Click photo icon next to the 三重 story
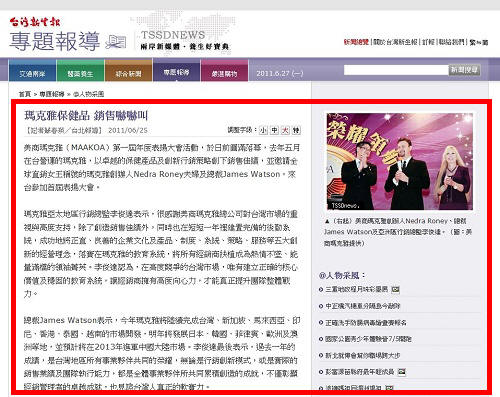This screenshot has height=397, width=500. [x=395, y=290]
